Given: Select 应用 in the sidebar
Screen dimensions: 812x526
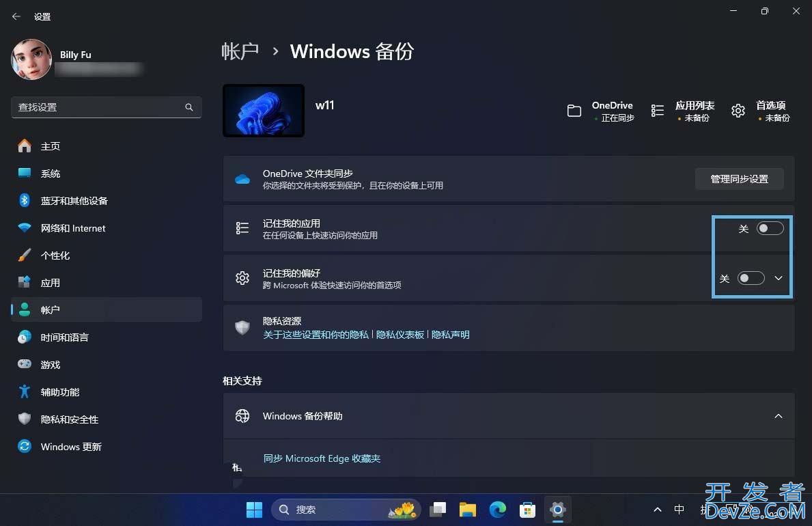Looking at the screenshot, I should click(x=106, y=283).
